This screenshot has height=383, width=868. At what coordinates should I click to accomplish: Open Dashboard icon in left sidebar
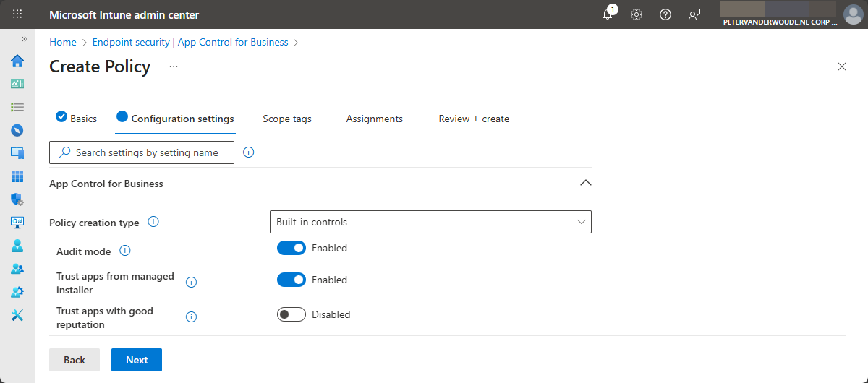coord(17,84)
